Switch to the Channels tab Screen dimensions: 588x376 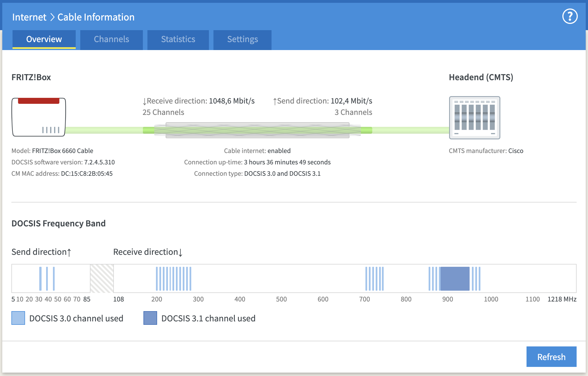[x=111, y=39]
